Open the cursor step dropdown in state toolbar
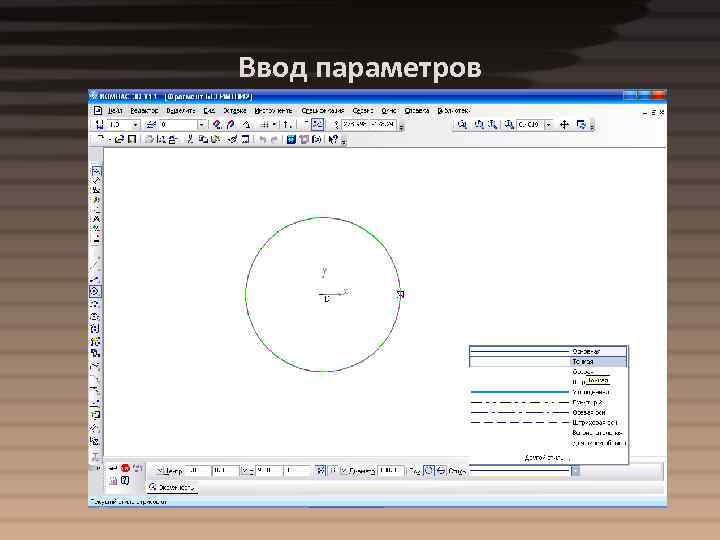 click(135, 125)
